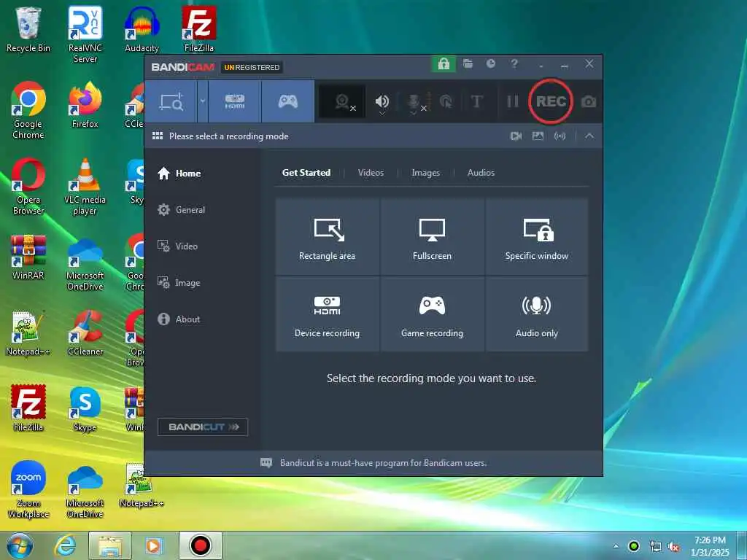The image size is (747, 560).
Task: Select VLC media player desktop icon
Action: tap(85, 187)
